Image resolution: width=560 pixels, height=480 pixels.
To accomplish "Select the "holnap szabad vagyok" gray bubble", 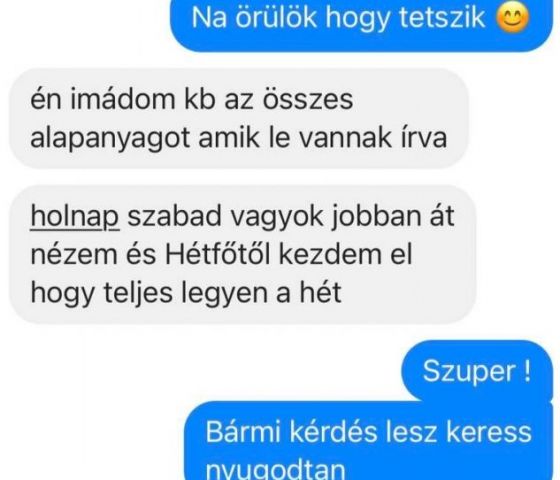I will pos(242,255).
